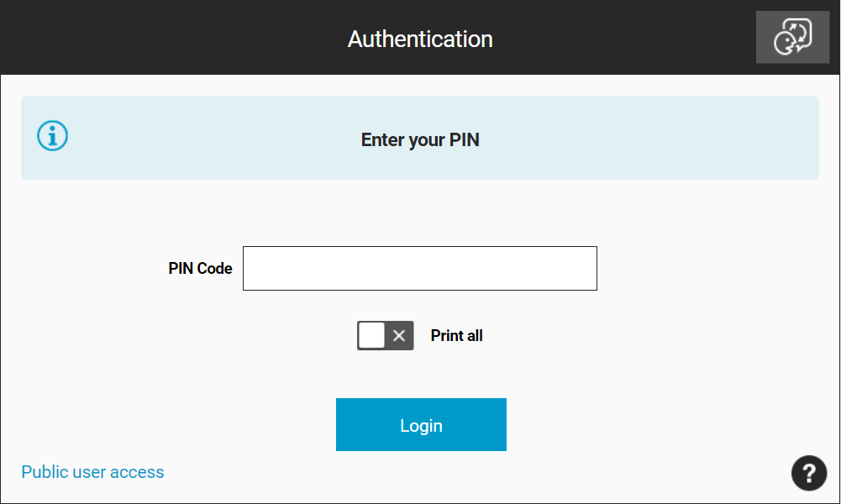Click the Print all label text
The image size is (841, 504).
click(x=456, y=336)
